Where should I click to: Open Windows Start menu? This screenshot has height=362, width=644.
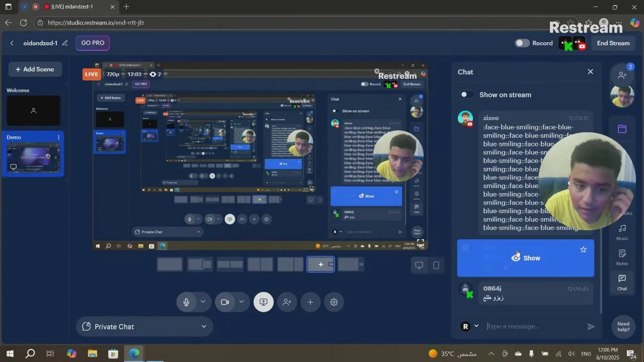(10, 353)
